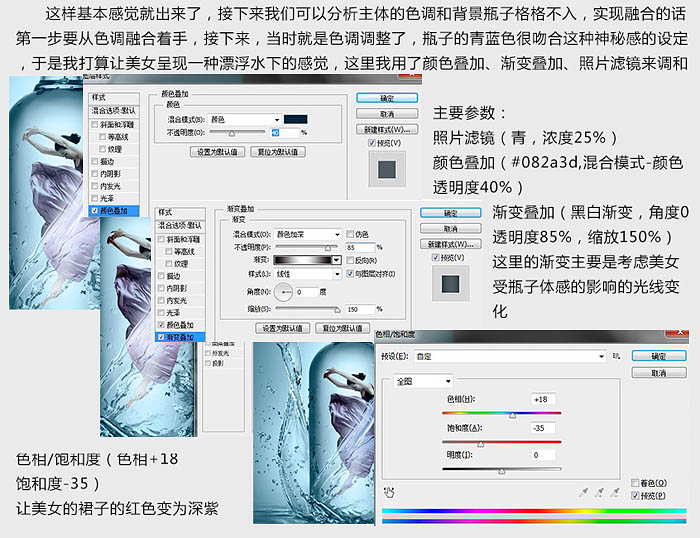Click style preview thumbnail in color overlay dialog
700x538 pixels.
pyautogui.click(x=387, y=169)
